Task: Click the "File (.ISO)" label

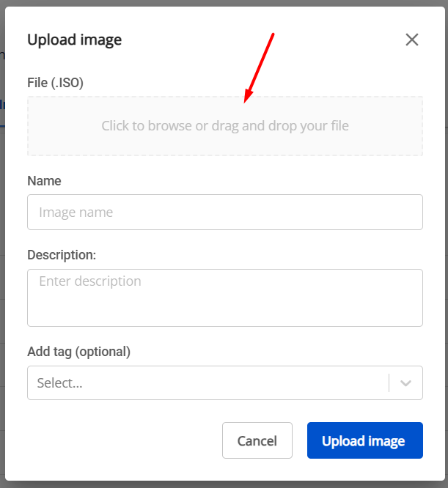Action: click(x=56, y=83)
